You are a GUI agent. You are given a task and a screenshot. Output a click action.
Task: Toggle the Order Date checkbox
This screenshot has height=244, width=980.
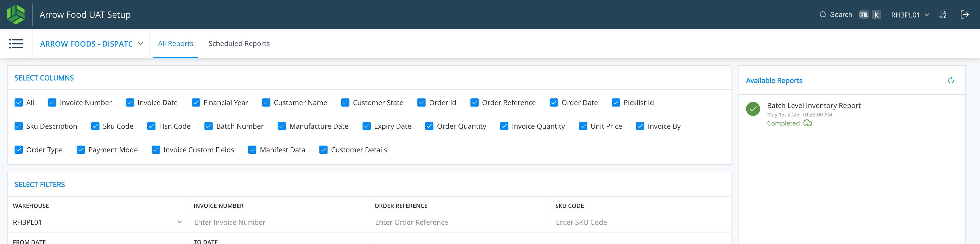pyautogui.click(x=554, y=102)
